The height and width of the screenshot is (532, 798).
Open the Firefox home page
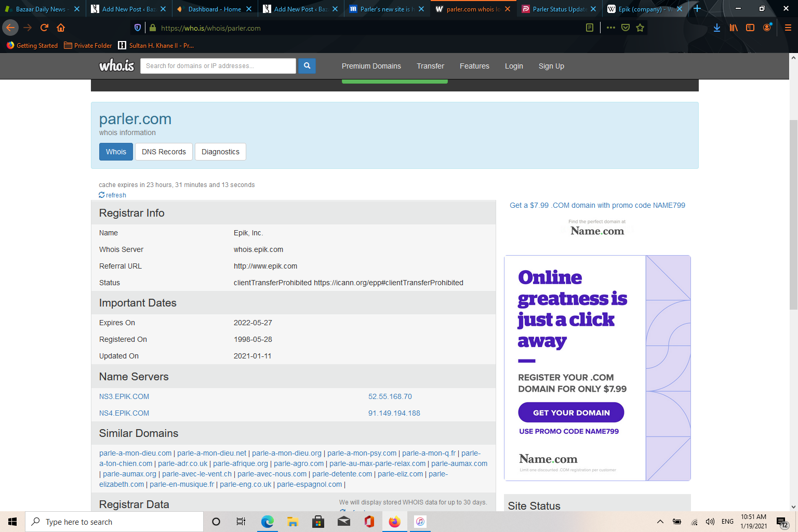pos(61,28)
